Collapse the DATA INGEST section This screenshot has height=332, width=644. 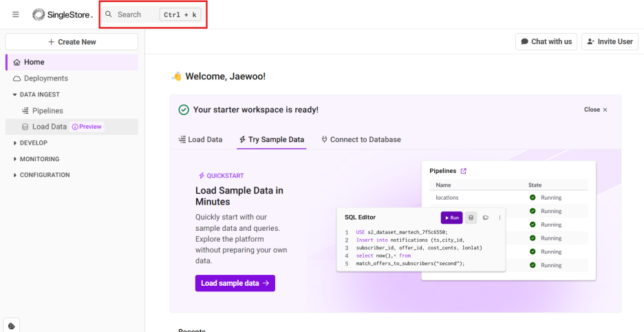pyautogui.click(x=36, y=94)
